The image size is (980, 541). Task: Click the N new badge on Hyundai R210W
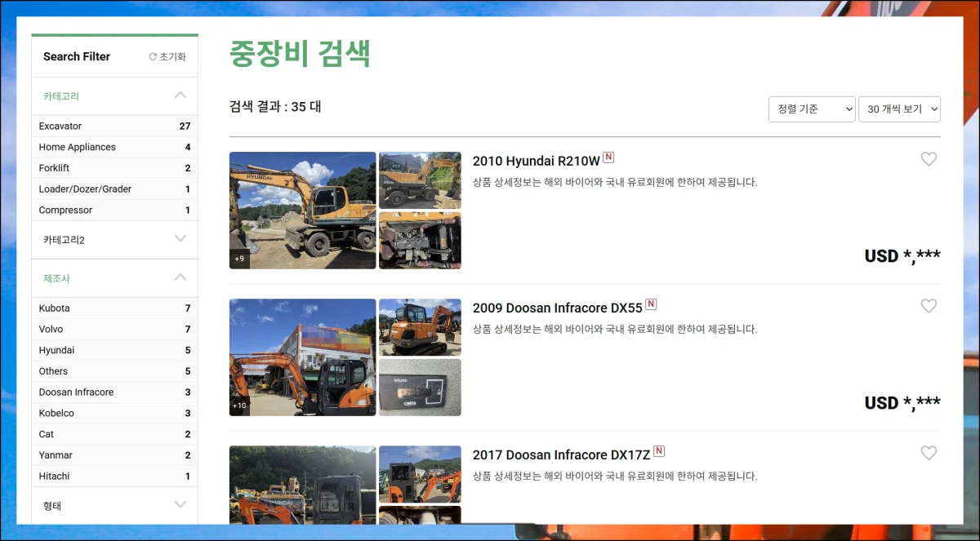point(608,157)
